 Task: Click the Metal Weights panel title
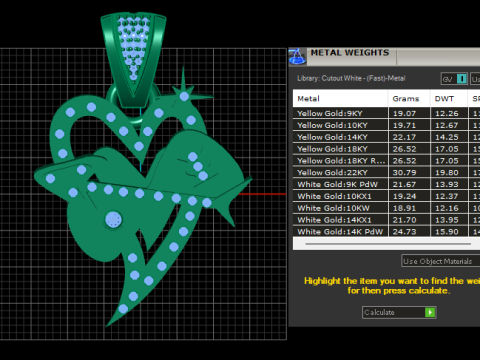(x=350, y=53)
